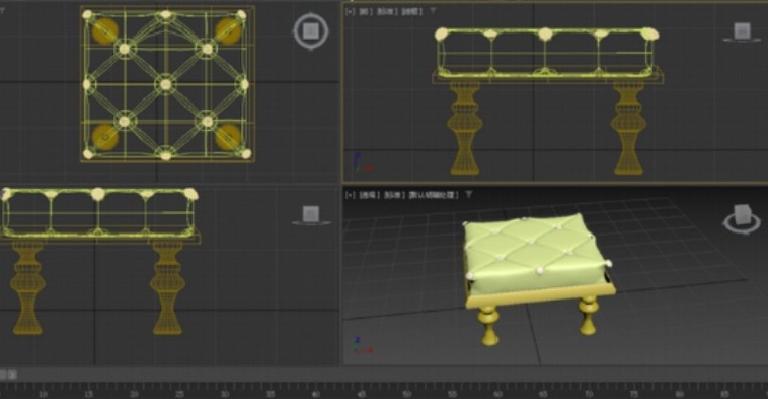Viewport: 768px width, 399px height.
Task: Click the ViewCube in the left viewport
Action: tap(311, 215)
